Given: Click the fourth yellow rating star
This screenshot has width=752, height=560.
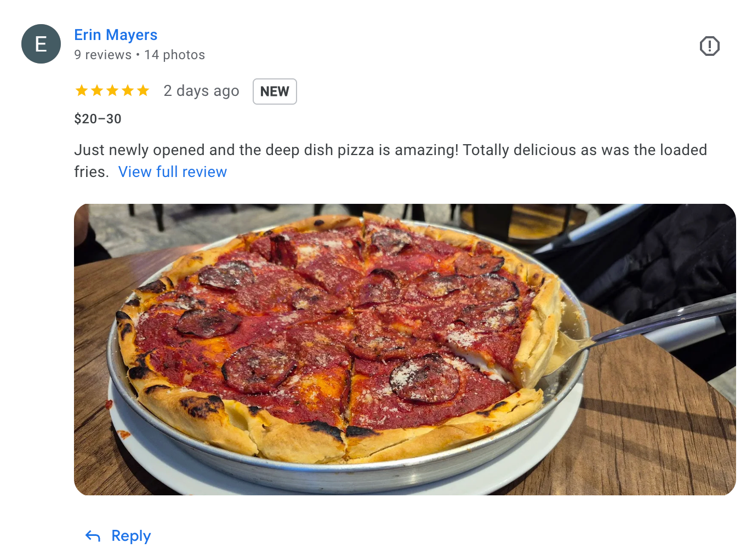Looking at the screenshot, I should pyautogui.click(x=128, y=90).
